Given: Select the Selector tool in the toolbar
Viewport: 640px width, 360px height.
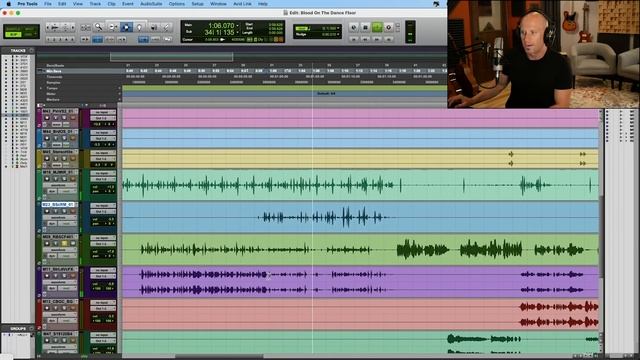Looking at the screenshot, I should tap(126, 27).
